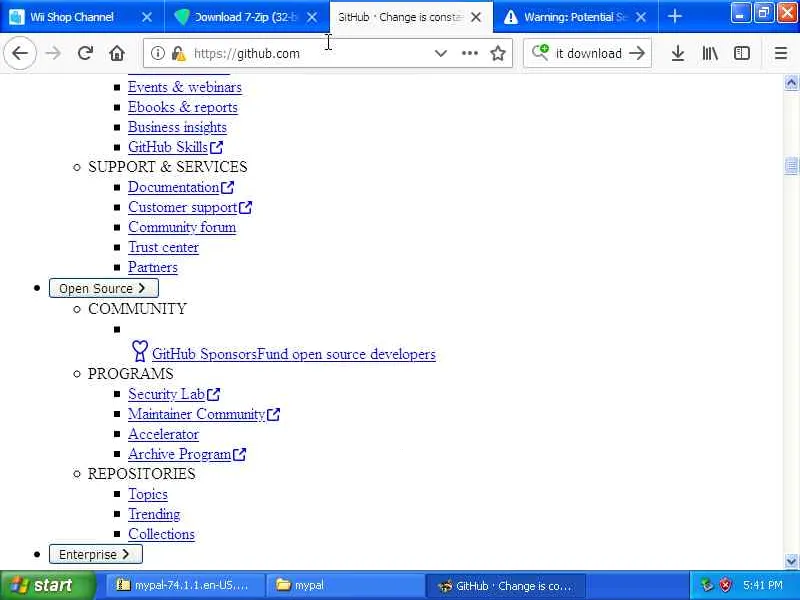Close the Warning tab
This screenshot has height=600, width=800.
pyautogui.click(x=641, y=17)
